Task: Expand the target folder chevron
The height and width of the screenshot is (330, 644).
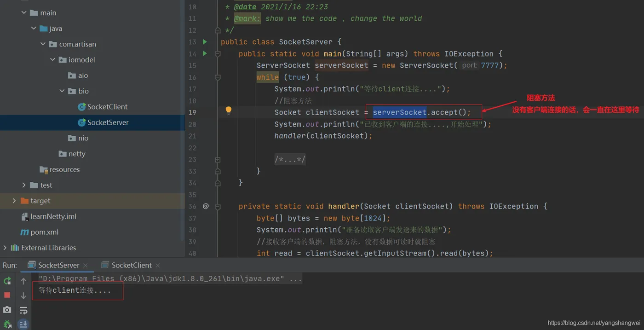Action: coord(14,201)
